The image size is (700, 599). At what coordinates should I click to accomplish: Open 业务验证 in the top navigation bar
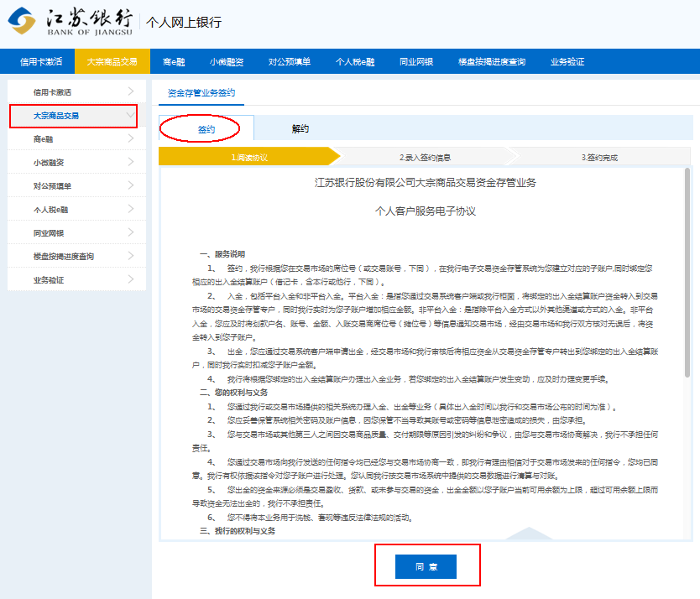[x=567, y=61]
